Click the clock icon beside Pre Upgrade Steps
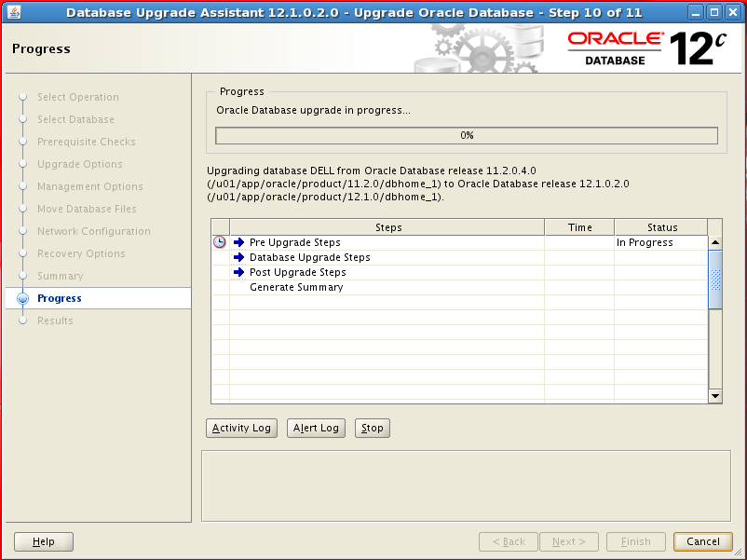The height and width of the screenshot is (560, 747). point(220,242)
